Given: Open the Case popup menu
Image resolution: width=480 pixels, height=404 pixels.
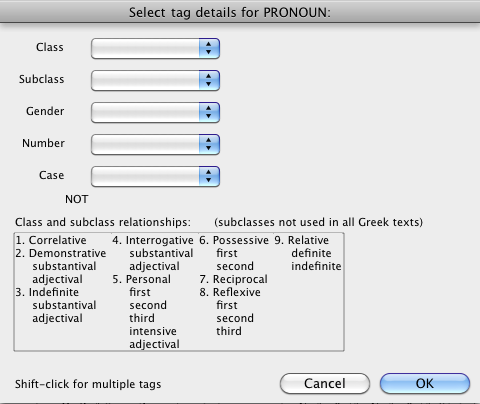Looking at the screenshot, I should 155,177.
